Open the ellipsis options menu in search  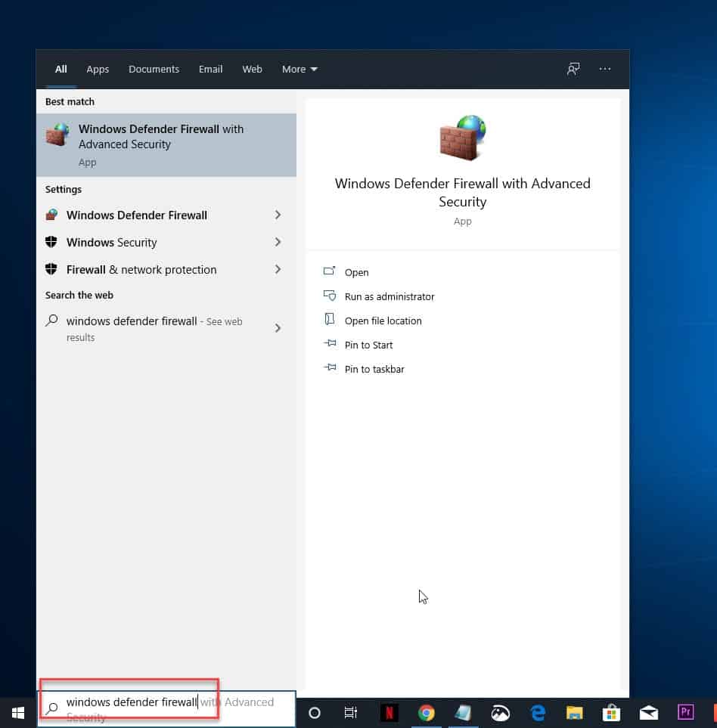tap(605, 69)
